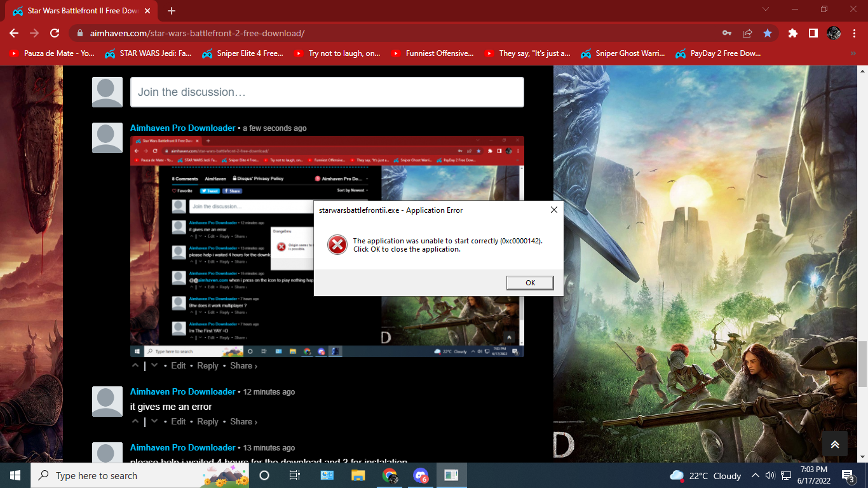
Task: Open weather 22°C Cloudy widget
Action: 705,475
